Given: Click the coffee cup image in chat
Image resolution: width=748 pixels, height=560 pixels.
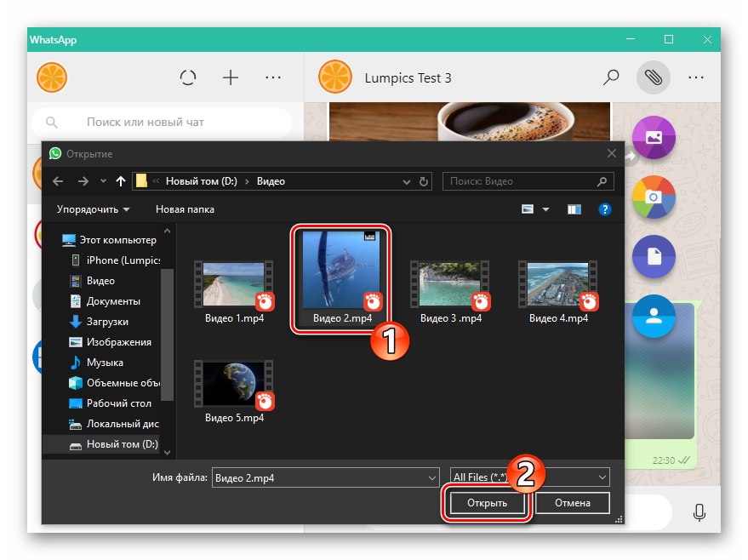Looking at the screenshot, I should (470, 121).
